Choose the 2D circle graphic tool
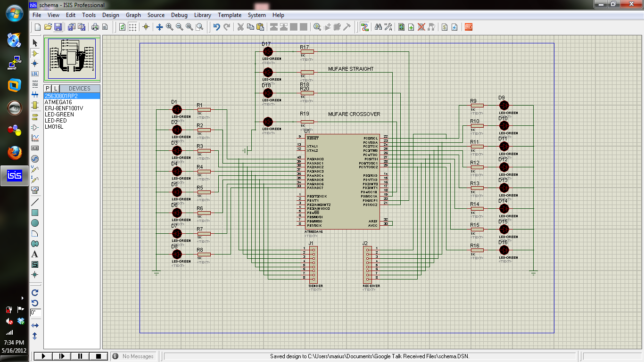The image size is (644, 362). [x=35, y=223]
